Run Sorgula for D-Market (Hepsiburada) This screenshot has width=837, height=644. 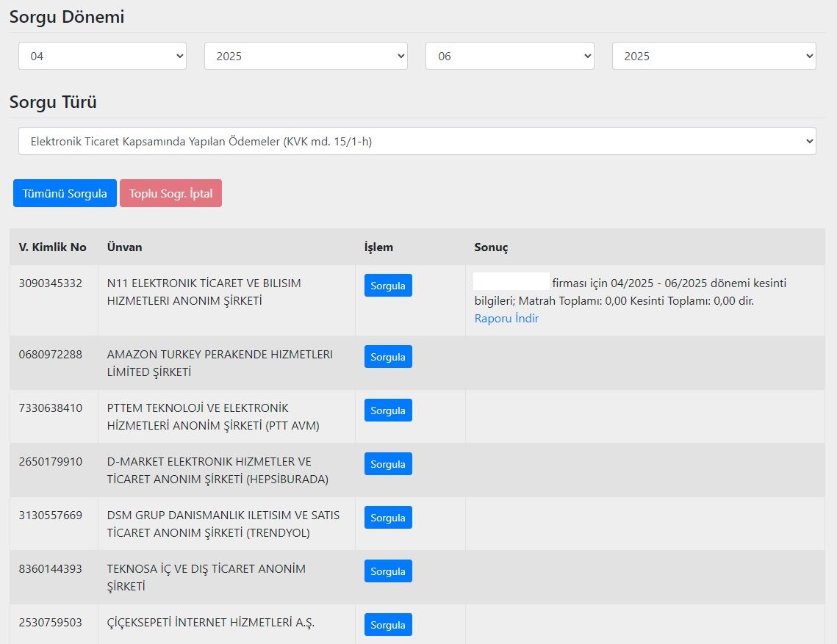[x=388, y=464]
